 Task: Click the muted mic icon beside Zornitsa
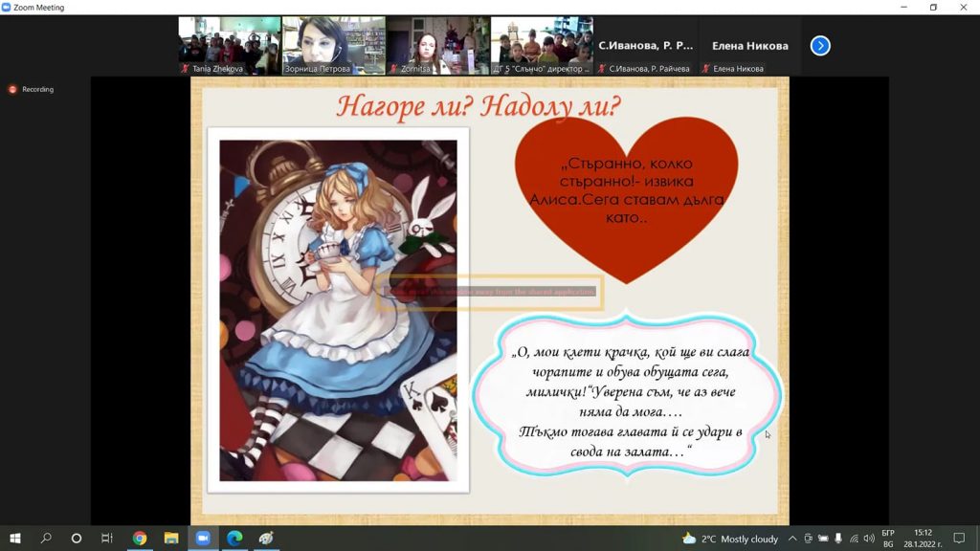393,69
